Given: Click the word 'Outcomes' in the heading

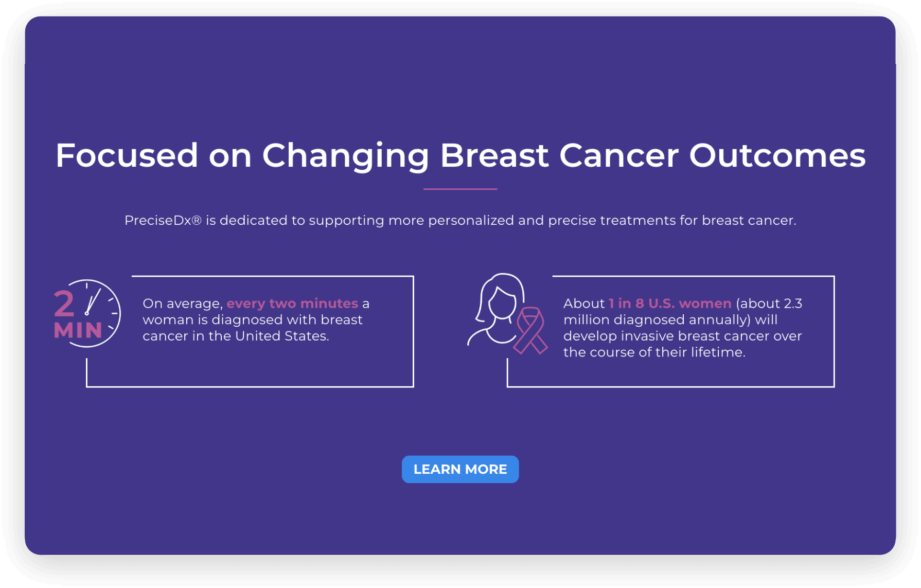Looking at the screenshot, I should (777, 155).
